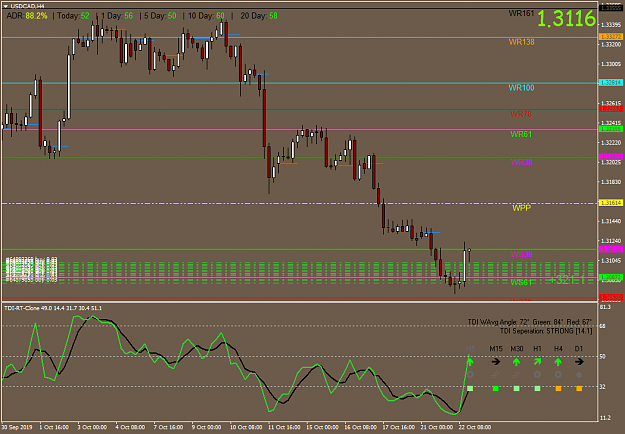Click the 10 Day: 60 value
625x434 pixels.
click(x=206, y=16)
